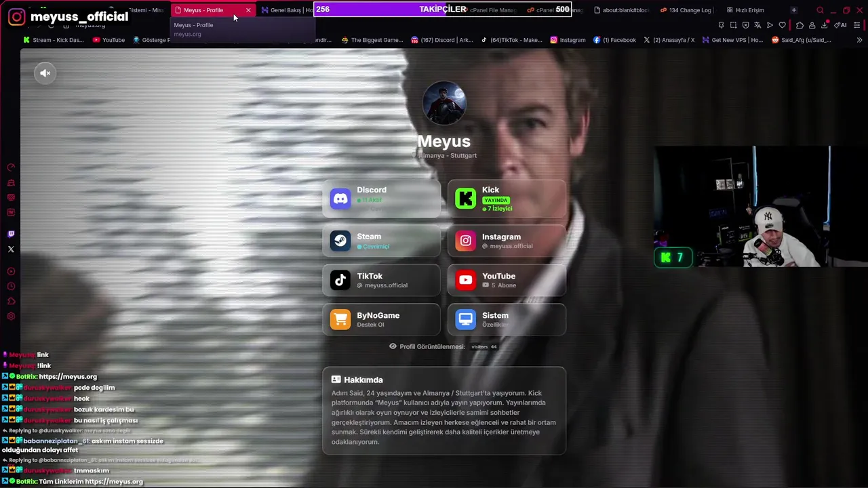Click the TikTok logo icon in card
This screenshot has width=868, height=488.
340,280
